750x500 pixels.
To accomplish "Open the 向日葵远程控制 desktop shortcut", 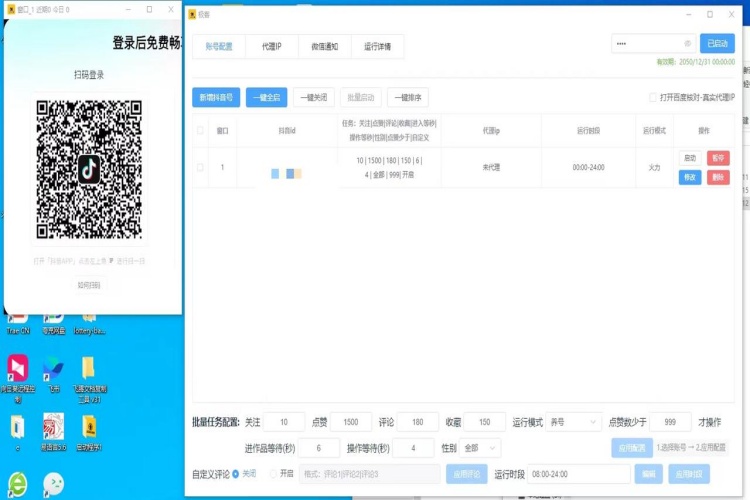I will 18,378.
